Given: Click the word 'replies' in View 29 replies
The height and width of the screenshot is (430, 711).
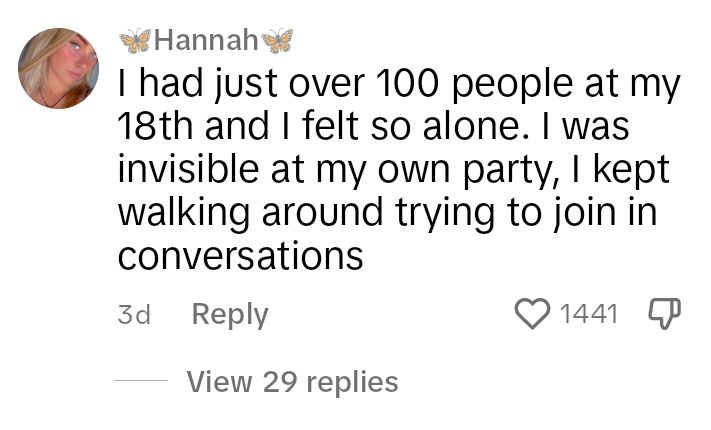Looking at the screenshot, I should pyautogui.click(x=352, y=382).
